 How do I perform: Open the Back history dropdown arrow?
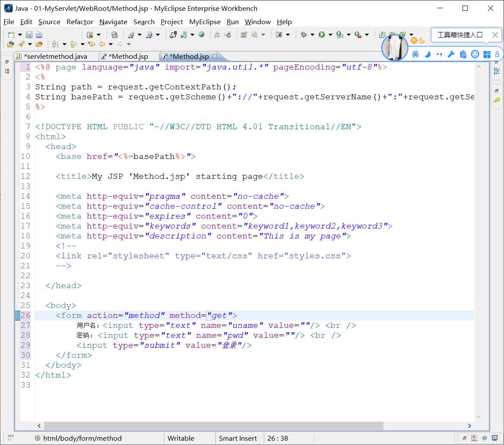[111, 44]
